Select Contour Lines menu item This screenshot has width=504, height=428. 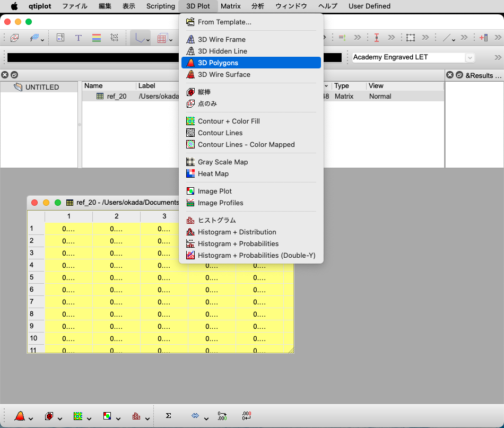(251, 133)
